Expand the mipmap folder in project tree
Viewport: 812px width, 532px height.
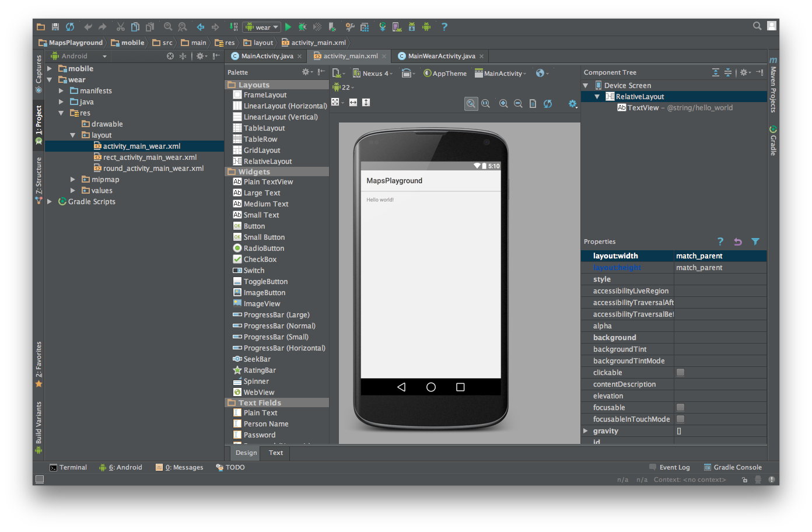coord(73,180)
